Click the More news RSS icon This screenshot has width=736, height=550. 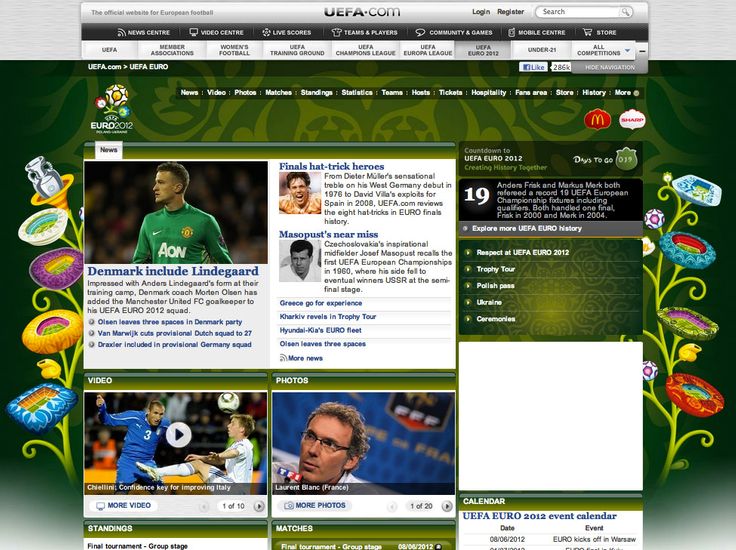pos(283,358)
